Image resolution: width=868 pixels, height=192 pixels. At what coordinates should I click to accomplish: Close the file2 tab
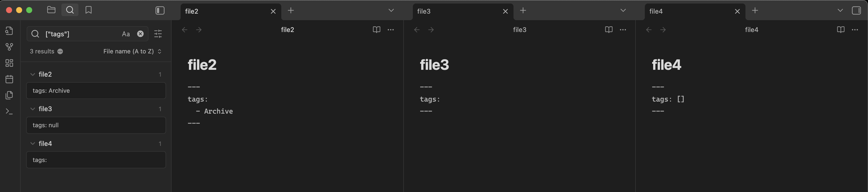pos(273,12)
